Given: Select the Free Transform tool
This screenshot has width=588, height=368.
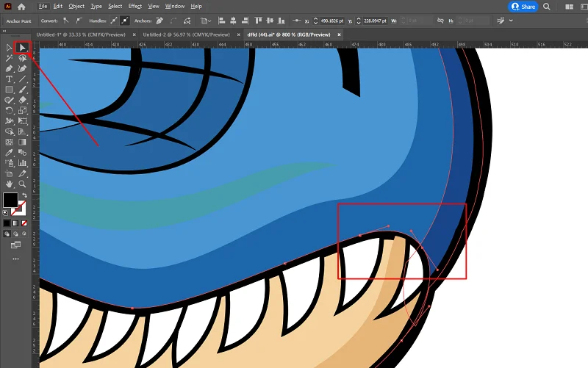Looking at the screenshot, I should (23, 121).
